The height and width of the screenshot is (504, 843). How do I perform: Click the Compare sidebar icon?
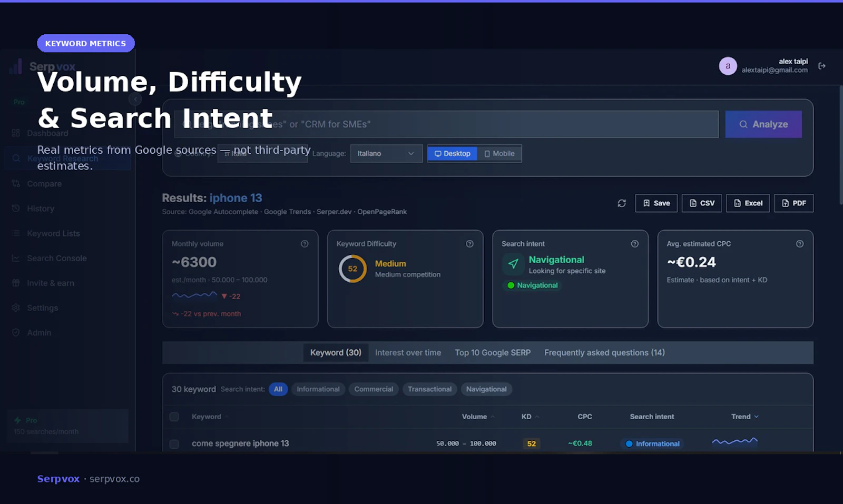(x=16, y=184)
